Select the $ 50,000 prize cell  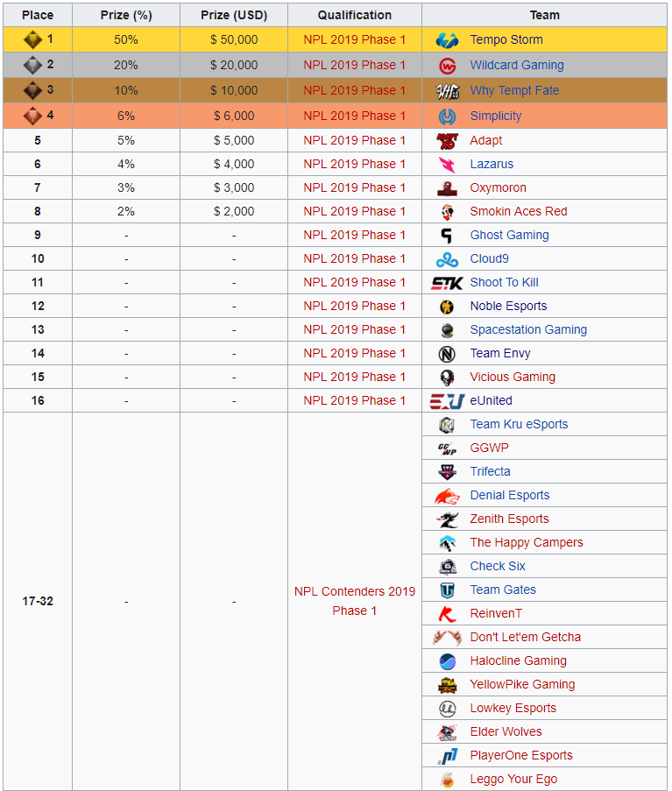[x=234, y=40]
